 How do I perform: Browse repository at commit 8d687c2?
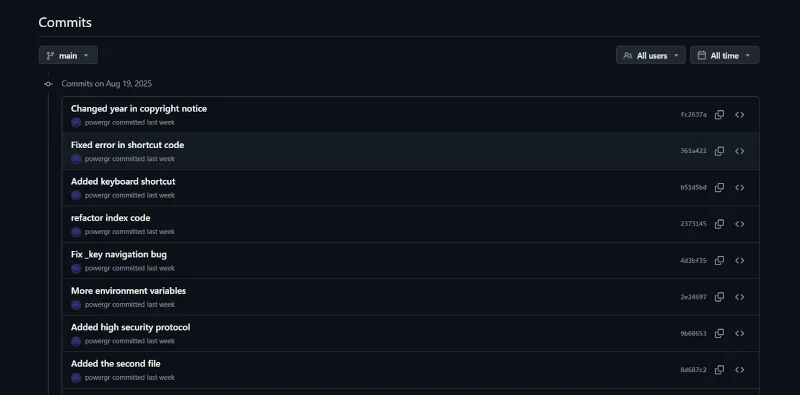coord(739,370)
